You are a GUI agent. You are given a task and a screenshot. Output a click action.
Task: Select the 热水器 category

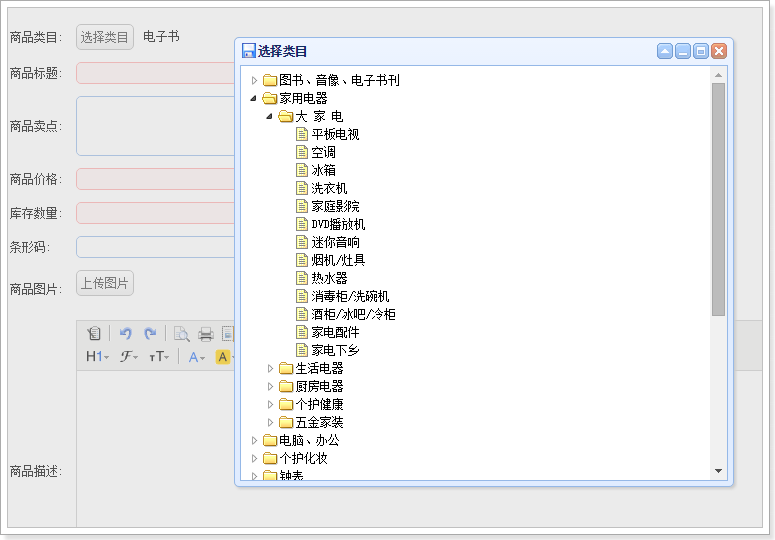[329, 279]
